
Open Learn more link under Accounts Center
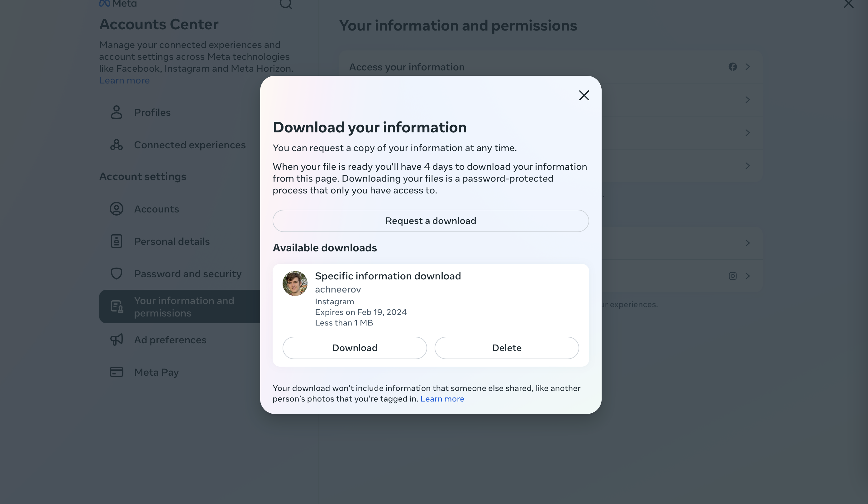pos(124,80)
